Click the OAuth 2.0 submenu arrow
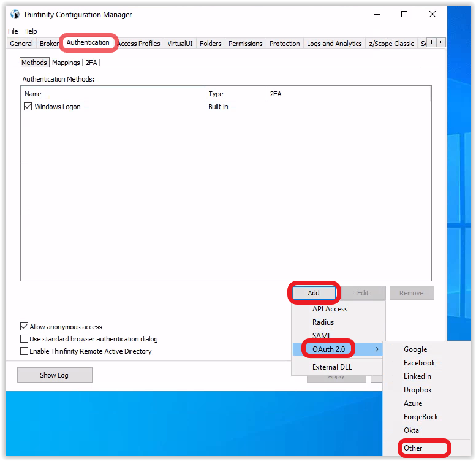 pos(377,349)
